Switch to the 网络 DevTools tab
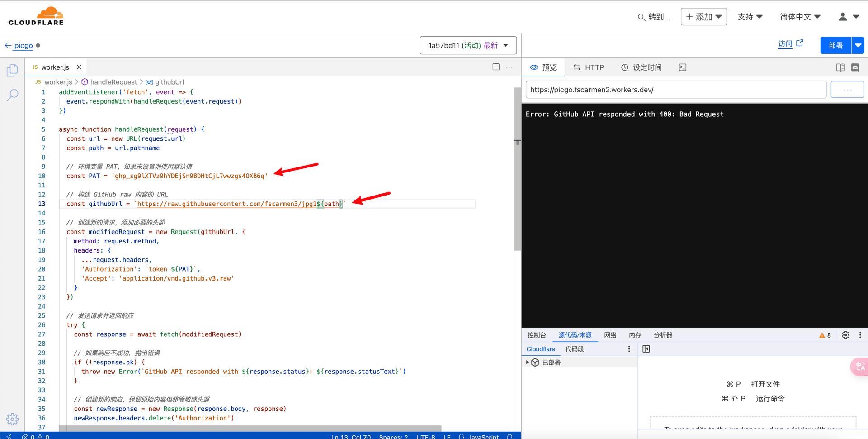 610,335
